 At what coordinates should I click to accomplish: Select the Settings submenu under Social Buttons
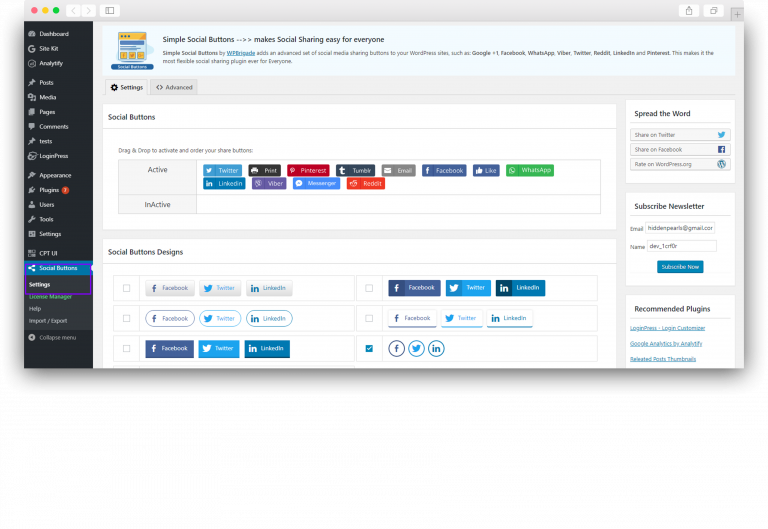[39, 284]
